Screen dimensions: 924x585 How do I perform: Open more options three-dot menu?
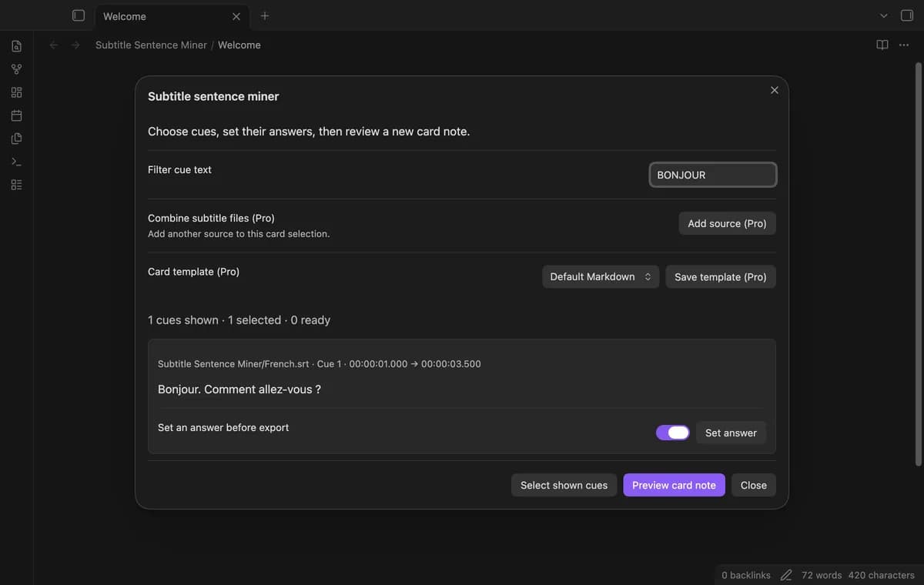(904, 45)
